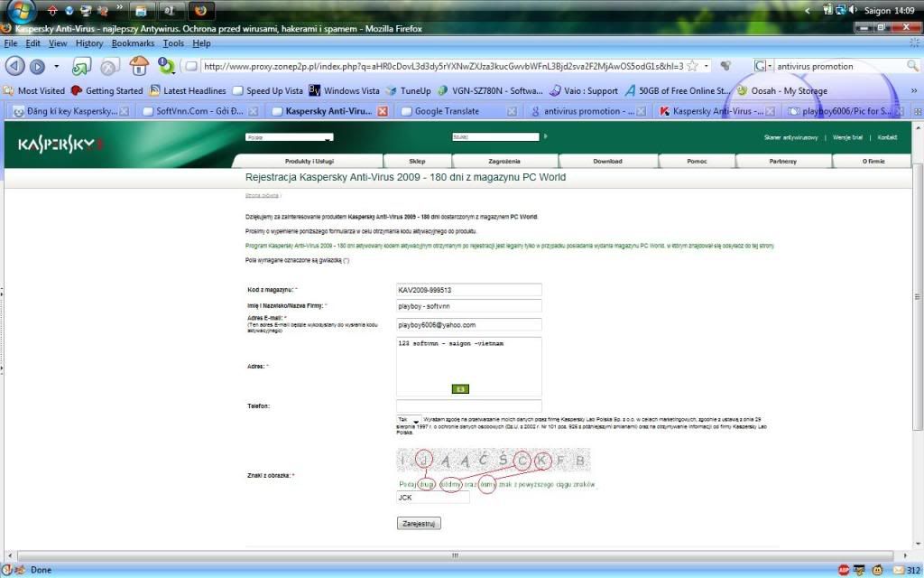Screen dimensions: 924x578
Task: Open the Zagrożenia navigation tab
Action: 504,161
